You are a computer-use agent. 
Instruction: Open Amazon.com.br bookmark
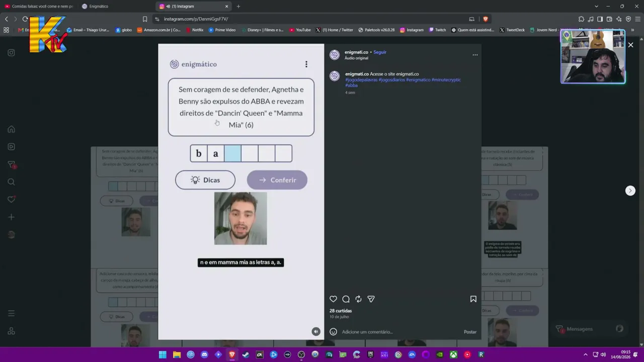[x=158, y=30]
